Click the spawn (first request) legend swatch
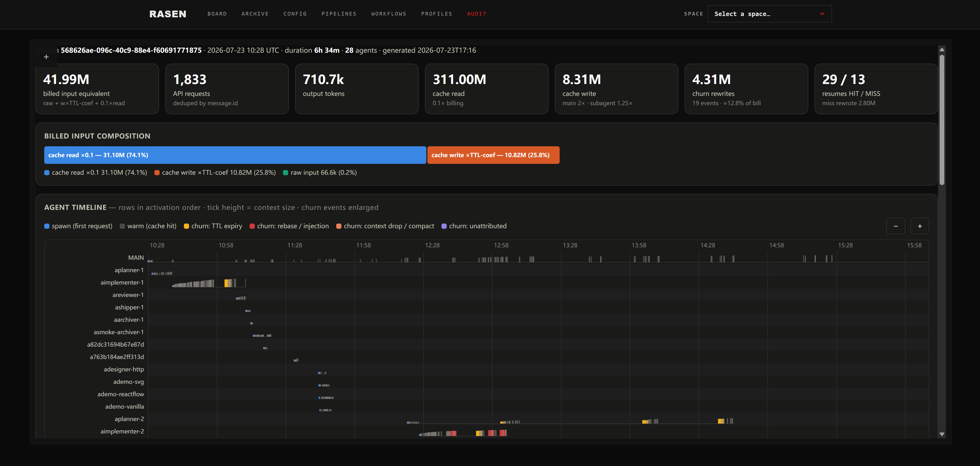 [x=47, y=226]
